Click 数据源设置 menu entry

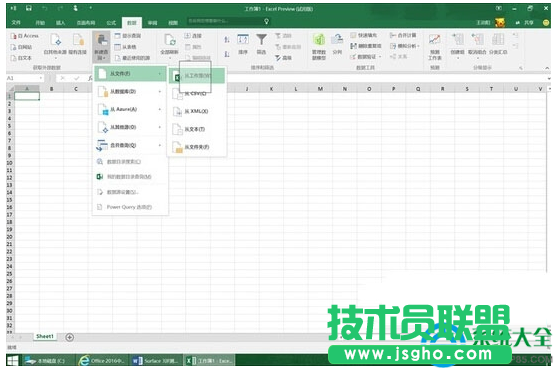[x=130, y=192]
